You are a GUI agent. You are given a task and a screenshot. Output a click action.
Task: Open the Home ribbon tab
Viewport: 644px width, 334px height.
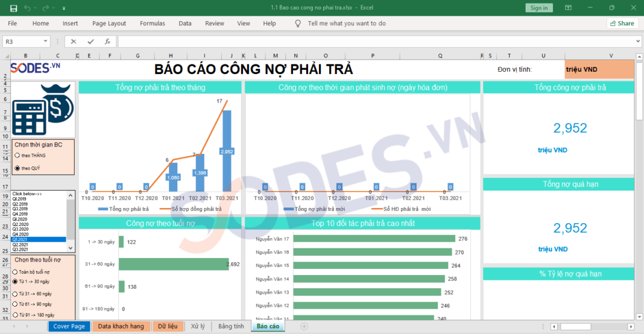(x=40, y=24)
